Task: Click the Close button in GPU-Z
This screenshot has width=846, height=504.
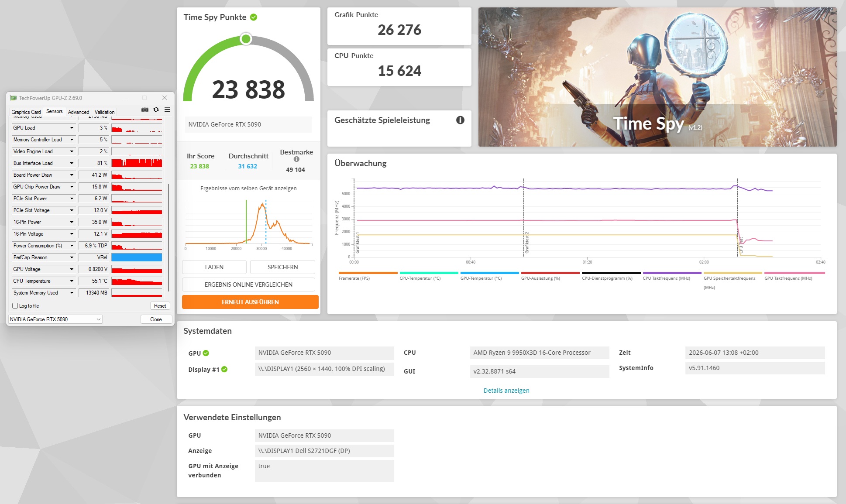Action: pyautogui.click(x=156, y=319)
